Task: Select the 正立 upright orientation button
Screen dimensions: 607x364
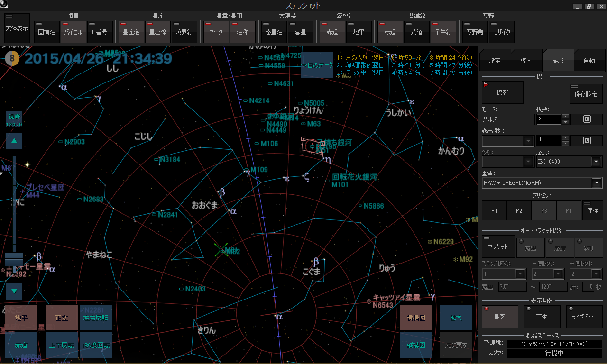Action: (62, 318)
